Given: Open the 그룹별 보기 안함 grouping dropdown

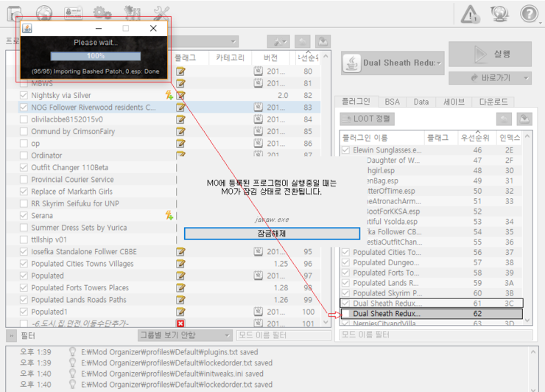Looking at the screenshot, I should click(185, 335).
